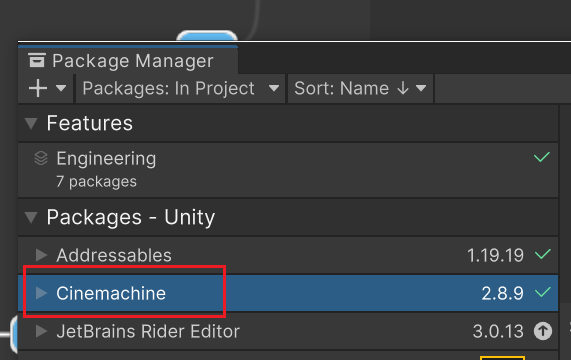Click Addressables installed checkmark icon
The height and width of the screenshot is (360, 571).
pos(543,254)
